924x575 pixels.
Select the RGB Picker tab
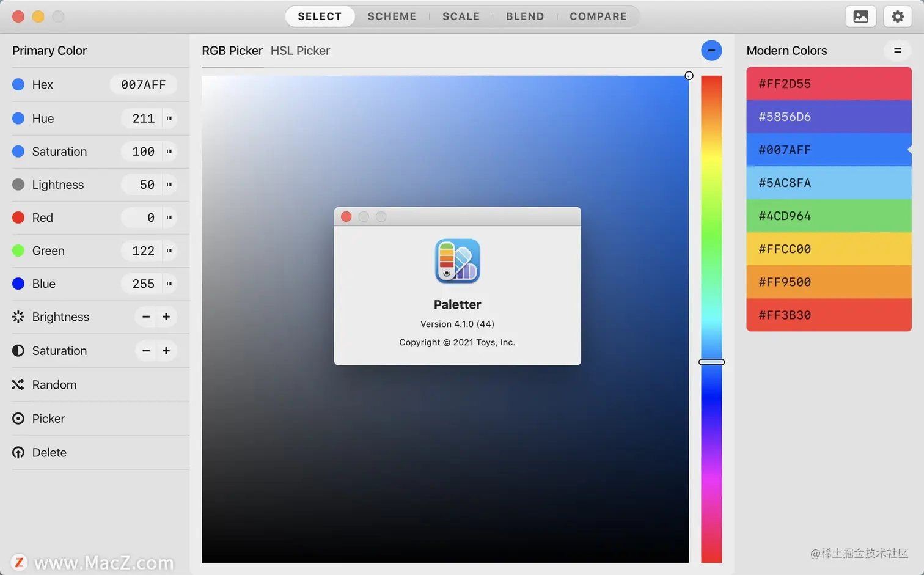pos(232,51)
